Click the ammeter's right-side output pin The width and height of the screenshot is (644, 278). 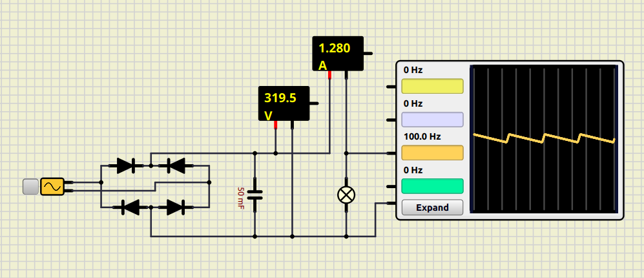pos(368,54)
